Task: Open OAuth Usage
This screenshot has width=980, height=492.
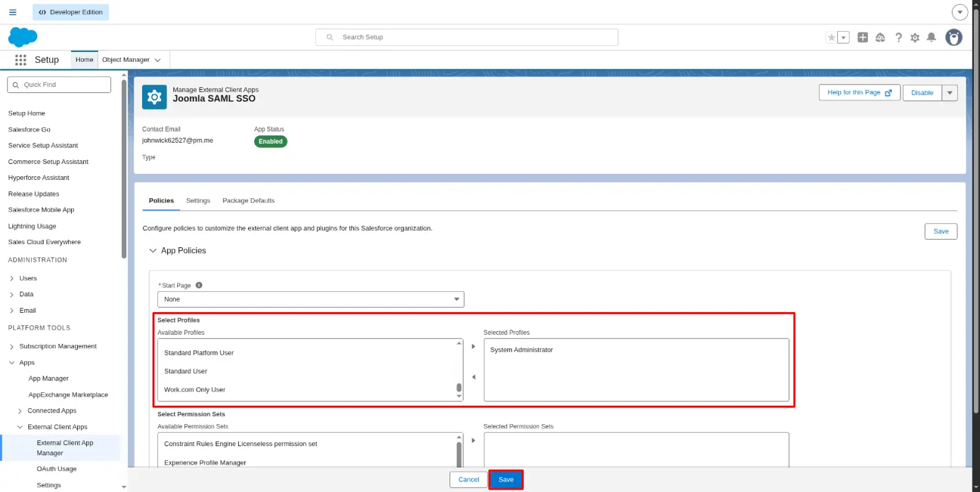Action: pos(56,469)
